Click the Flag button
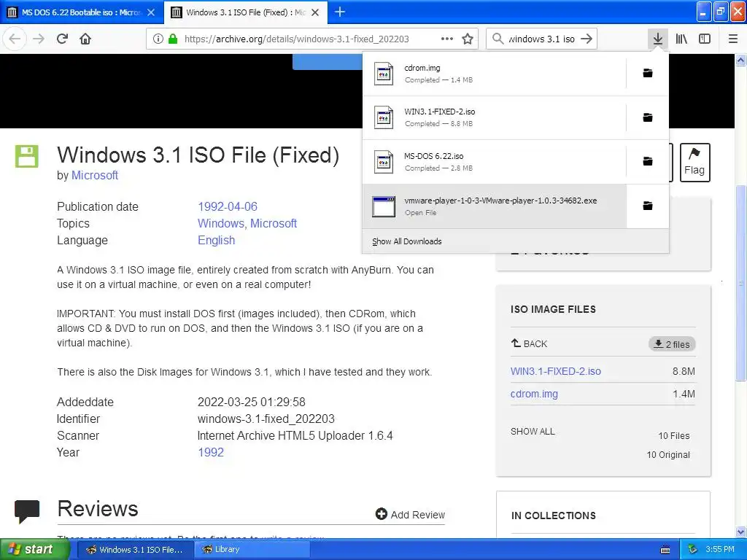This screenshot has width=747, height=560. (694, 163)
